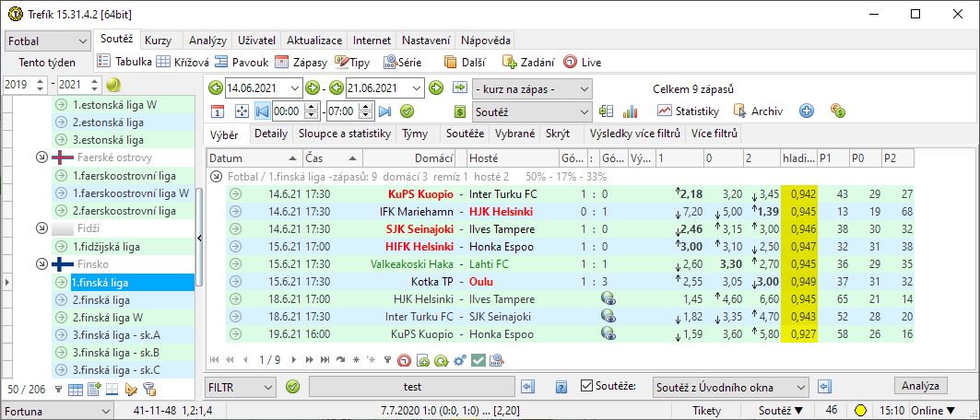
Task: Toggle the eye icon in Inter Turku FC row
Action: click(608, 317)
